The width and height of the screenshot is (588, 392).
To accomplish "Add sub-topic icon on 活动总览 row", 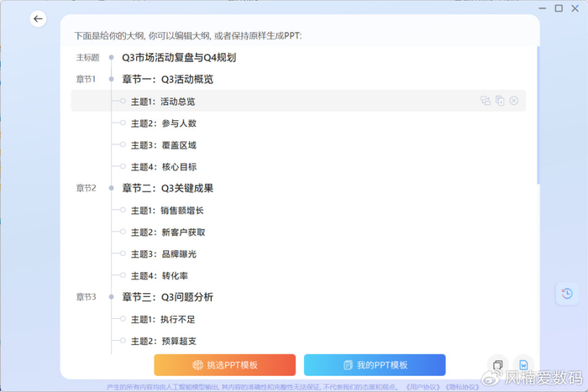I will pyautogui.click(x=486, y=101).
